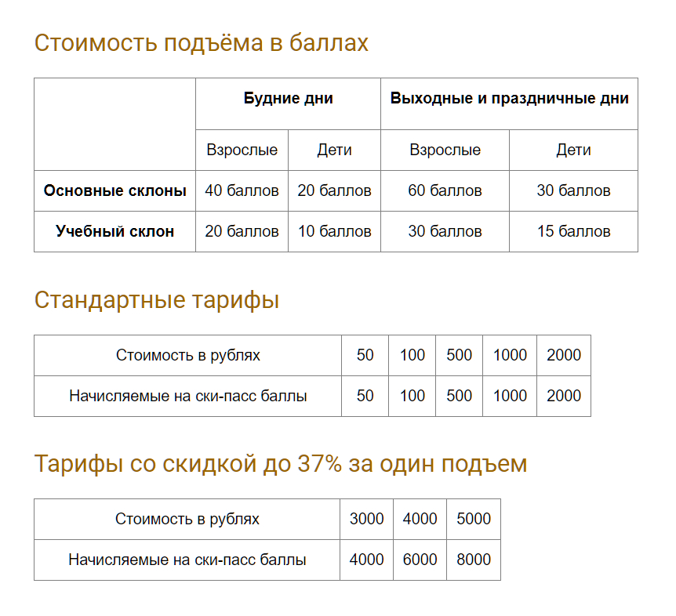Click Начисляемые на ски-пасс баллы in the discount table
Viewport: 676px width, 616px height.
[x=187, y=560]
